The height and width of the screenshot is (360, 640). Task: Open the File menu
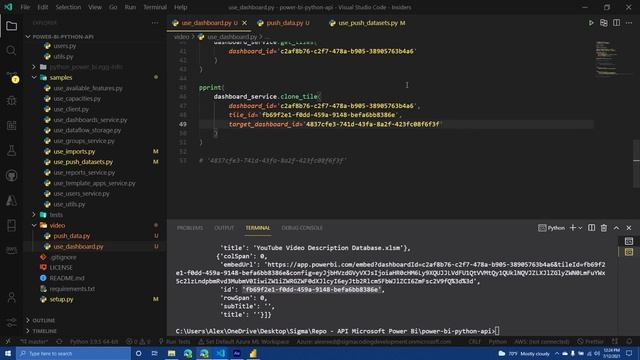pyautogui.click(x=25, y=7)
